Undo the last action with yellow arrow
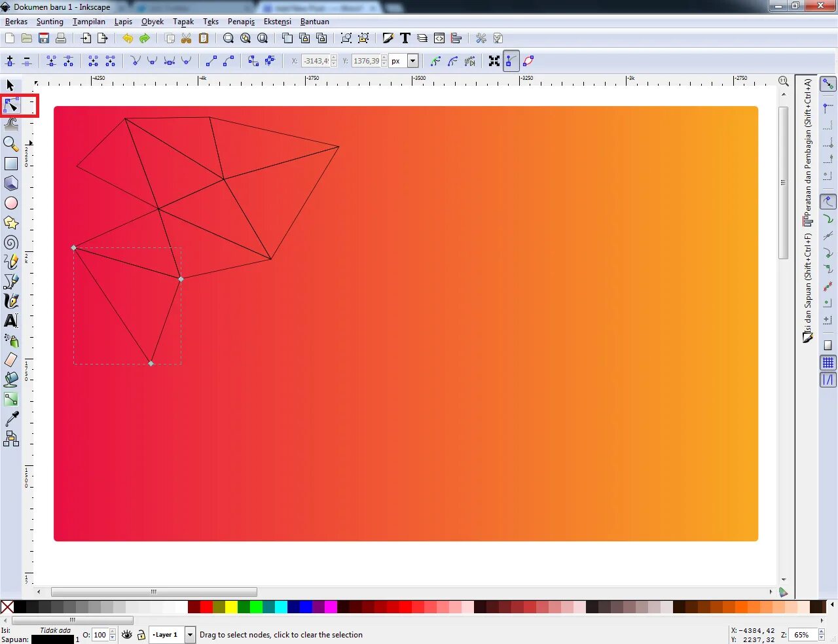The width and height of the screenshot is (838, 644). click(128, 39)
